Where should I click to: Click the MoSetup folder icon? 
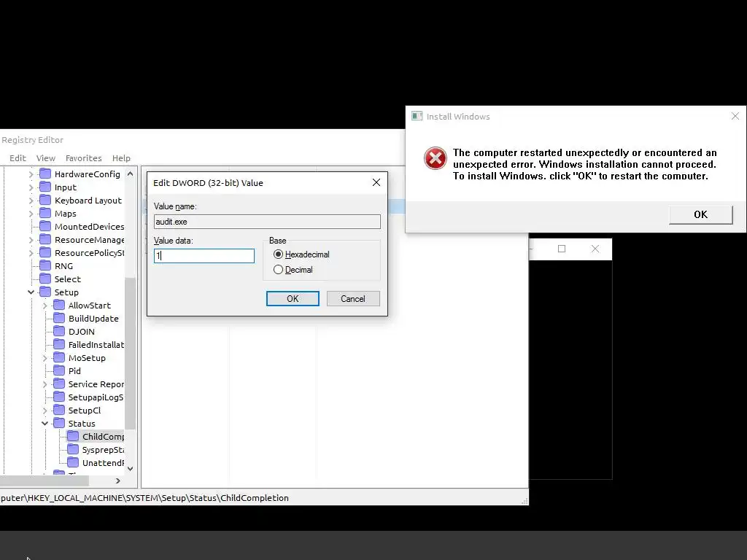59,357
